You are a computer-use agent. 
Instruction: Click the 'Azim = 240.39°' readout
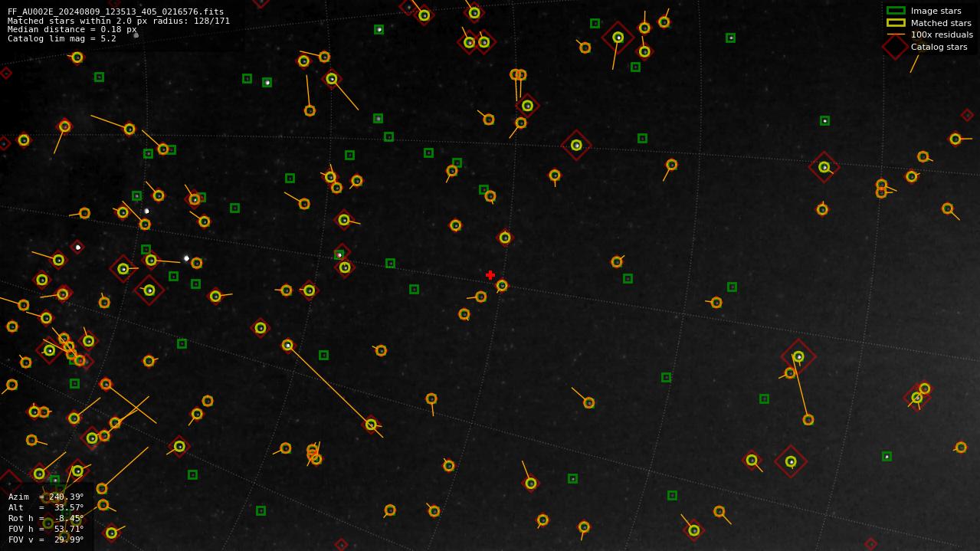[46, 497]
